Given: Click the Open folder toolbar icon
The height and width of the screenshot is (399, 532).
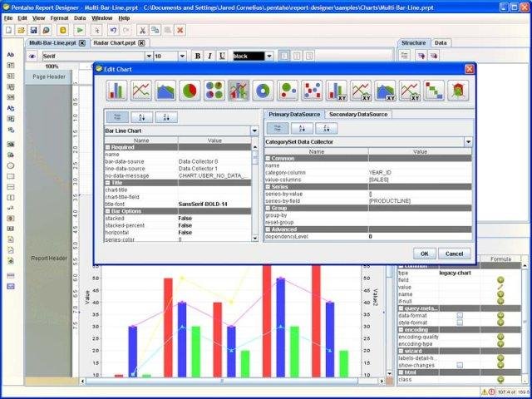Looking at the screenshot, I should pyautogui.click(x=21, y=30).
